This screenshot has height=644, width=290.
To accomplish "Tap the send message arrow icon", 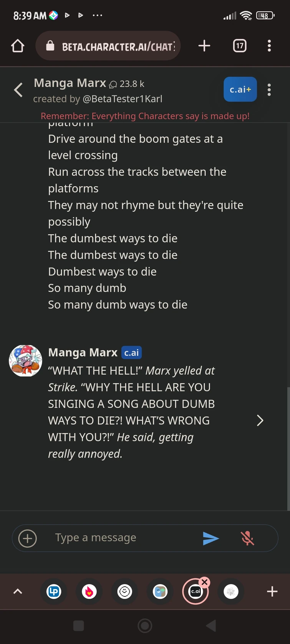I will coord(210,538).
